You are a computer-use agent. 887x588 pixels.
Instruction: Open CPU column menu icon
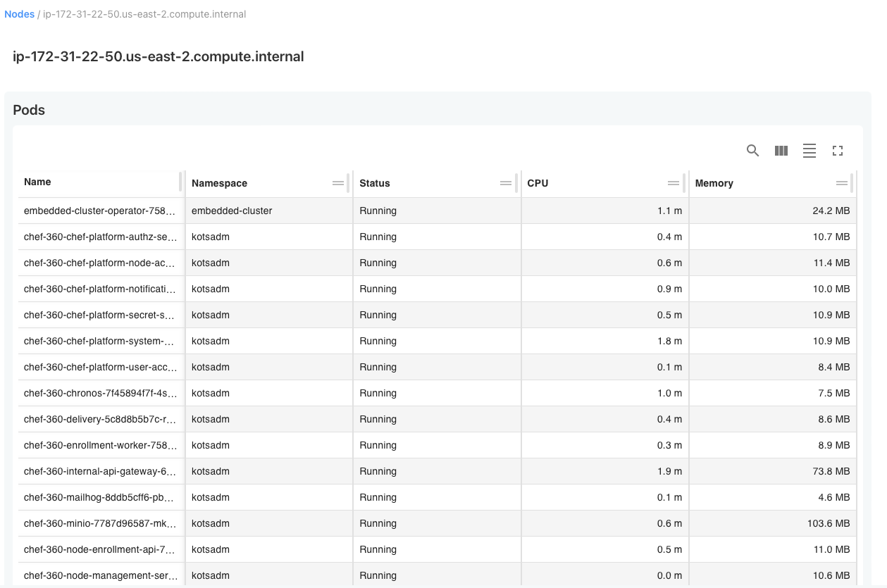[x=674, y=183]
